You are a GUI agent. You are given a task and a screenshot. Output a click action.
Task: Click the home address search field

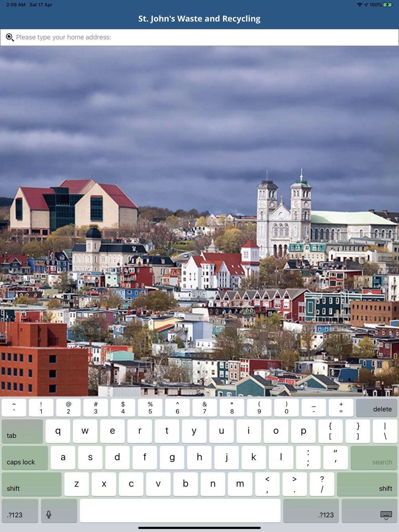click(x=199, y=37)
